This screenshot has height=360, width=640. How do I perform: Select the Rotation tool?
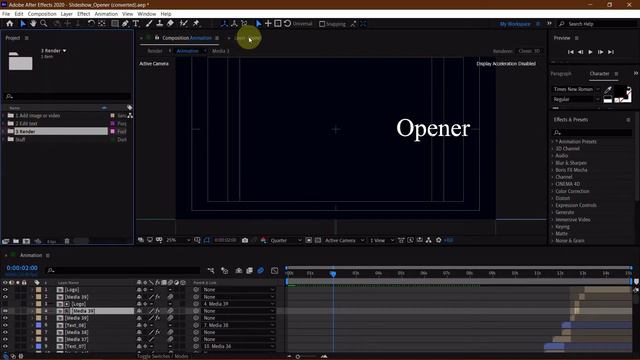click(x=91, y=24)
